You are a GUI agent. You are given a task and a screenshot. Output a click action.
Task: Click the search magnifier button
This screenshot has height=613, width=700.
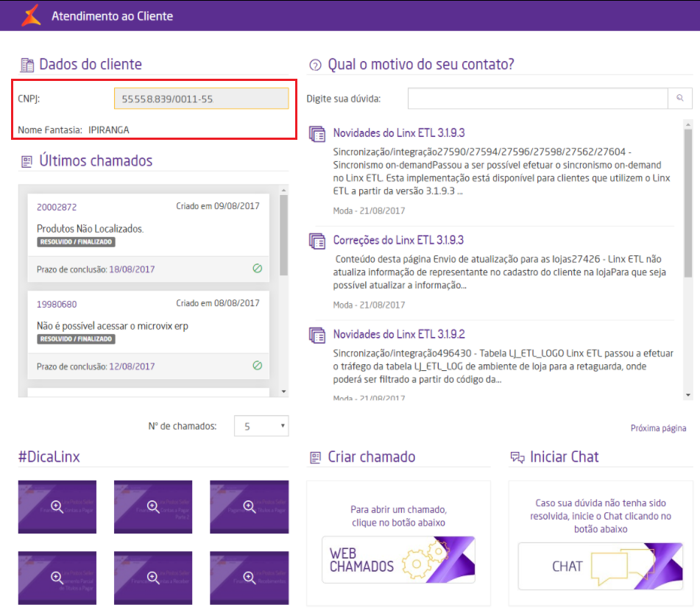pyautogui.click(x=680, y=98)
